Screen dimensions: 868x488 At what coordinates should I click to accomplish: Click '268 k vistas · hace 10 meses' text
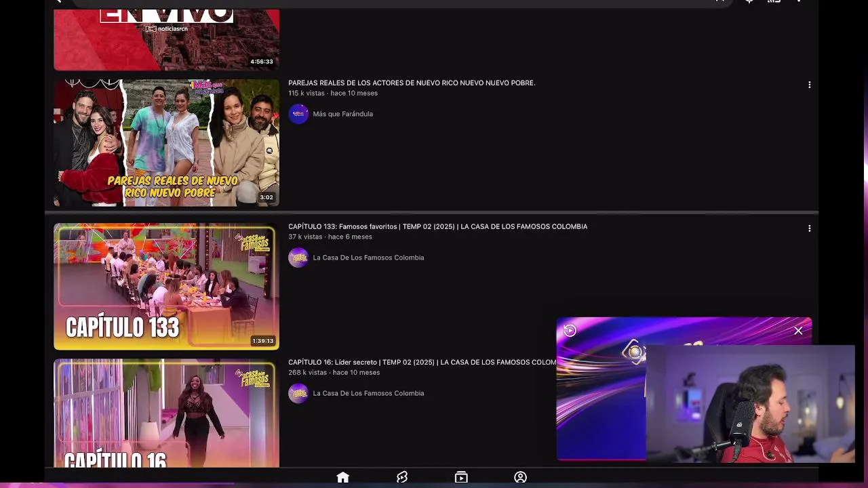(x=334, y=373)
